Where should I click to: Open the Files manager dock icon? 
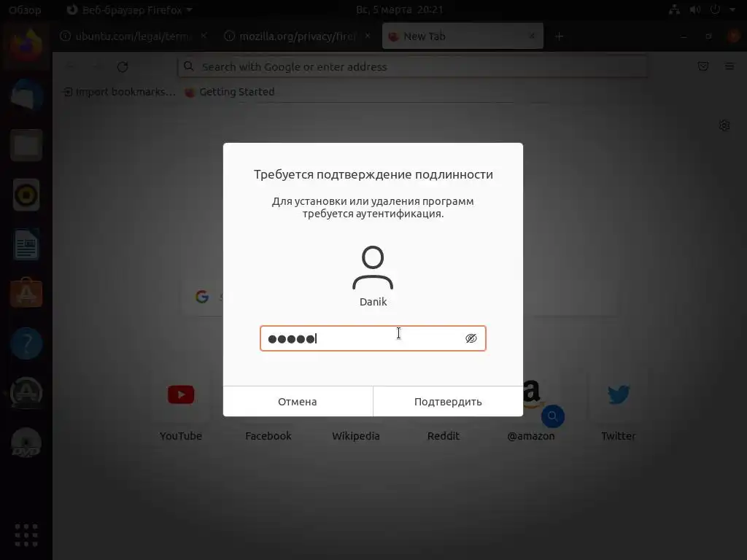click(x=26, y=145)
